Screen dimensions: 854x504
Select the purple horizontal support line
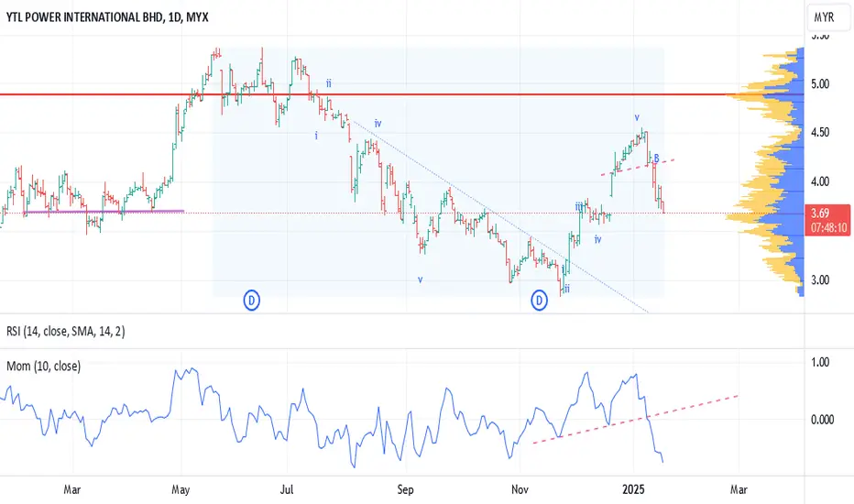click(104, 212)
